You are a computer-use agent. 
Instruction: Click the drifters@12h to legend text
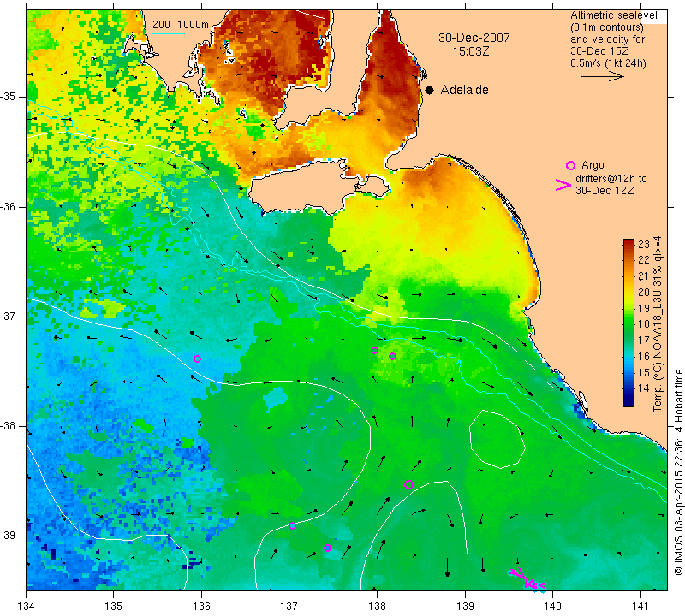[611, 179]
